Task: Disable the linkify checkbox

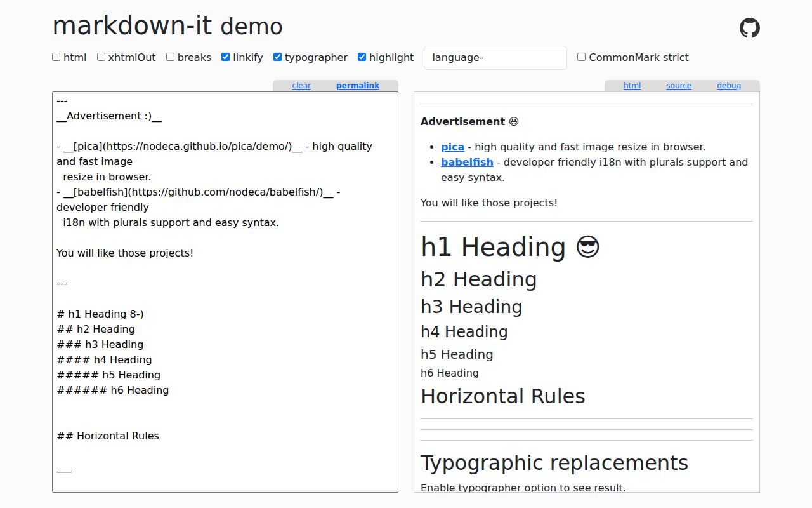Action: (x=225, y=57)
